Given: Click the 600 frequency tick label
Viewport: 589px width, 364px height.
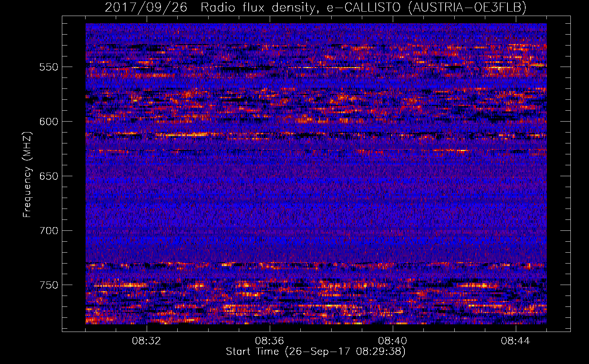Looking at the screenshot, I should [49, 122].
